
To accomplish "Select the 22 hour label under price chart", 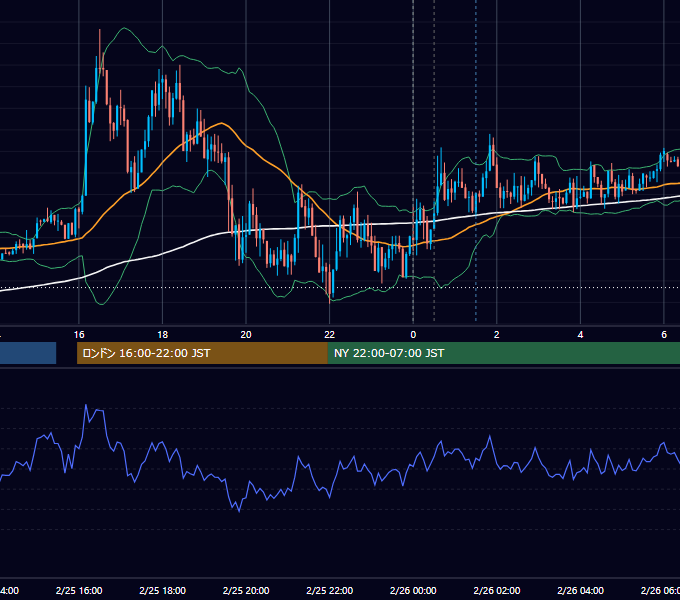I will click(330, 334).
